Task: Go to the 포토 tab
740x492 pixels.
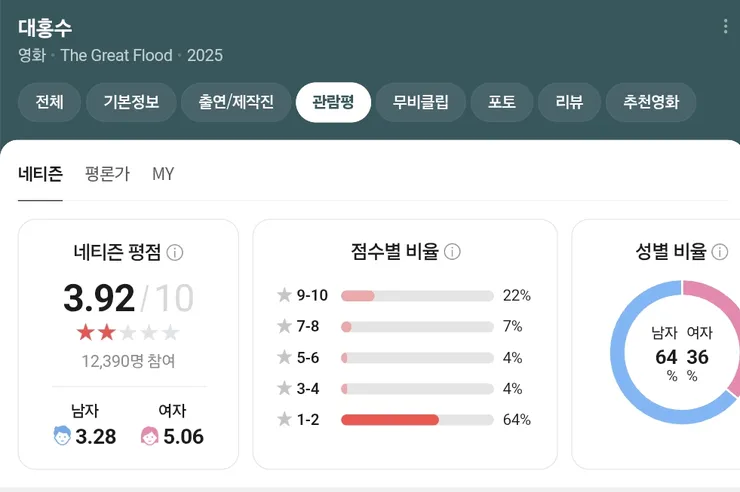Action: pyautogui.click(x=502, y=102)
